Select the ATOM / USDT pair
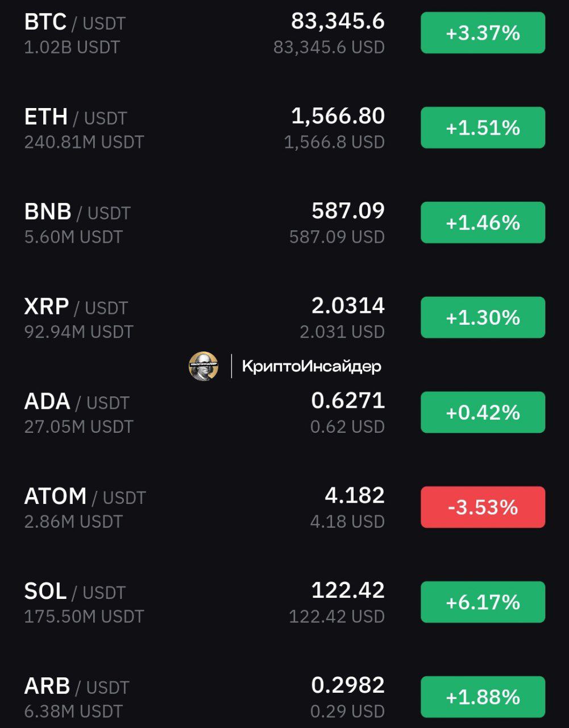The height and width of the screenshot is (728, 569). [x=284, y=507]
